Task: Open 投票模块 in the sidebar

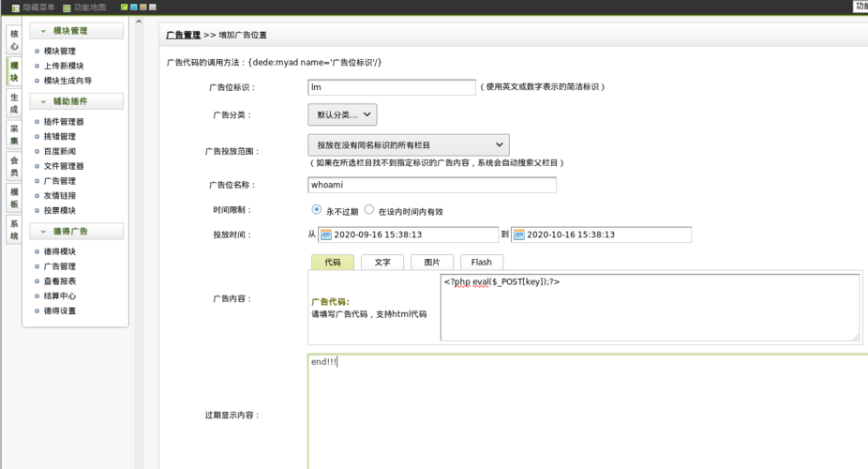Action: [x=60, y=211]
